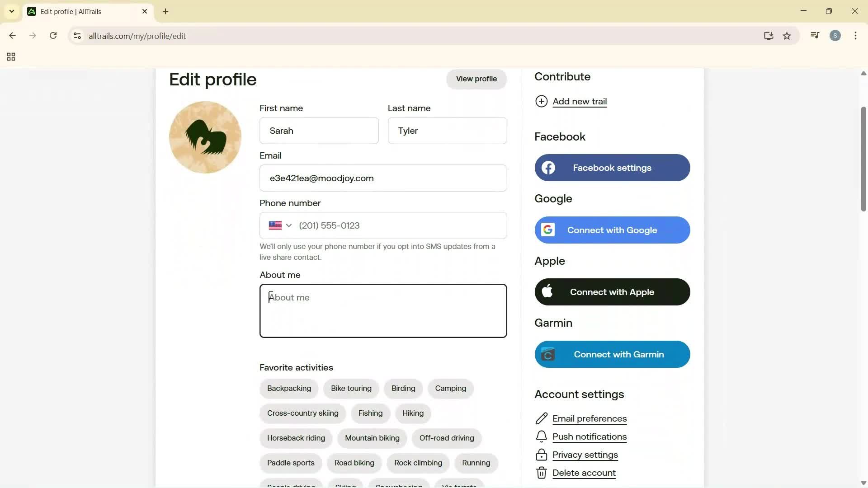Open the browser tab search chevron

pyautogui.click(x=11, y=11)
